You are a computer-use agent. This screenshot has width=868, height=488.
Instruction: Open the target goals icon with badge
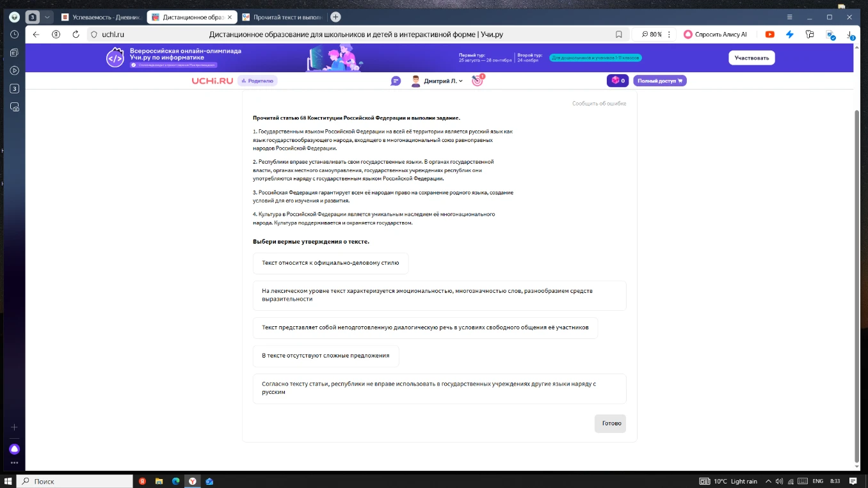point(478,81)
